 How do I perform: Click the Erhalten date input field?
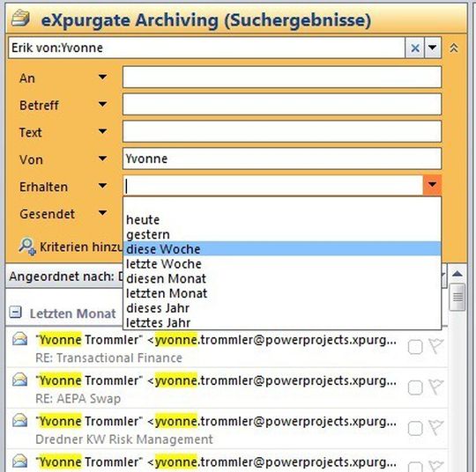[273, 185]
